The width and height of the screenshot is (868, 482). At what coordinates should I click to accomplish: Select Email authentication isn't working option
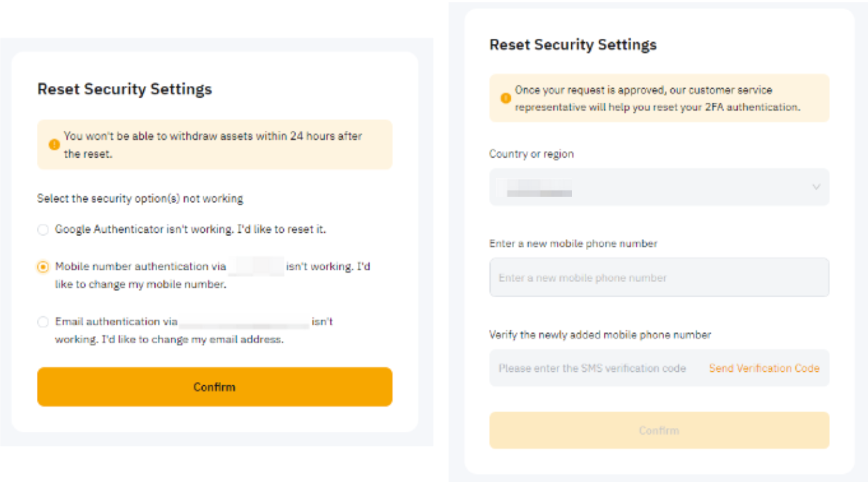(43, 322)
